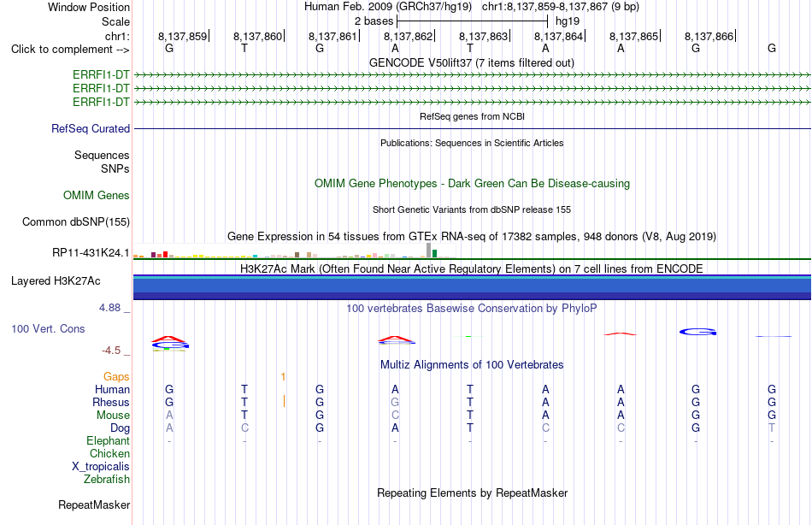Click the Layered H3K27Ac label

click(x=56, y=281)
